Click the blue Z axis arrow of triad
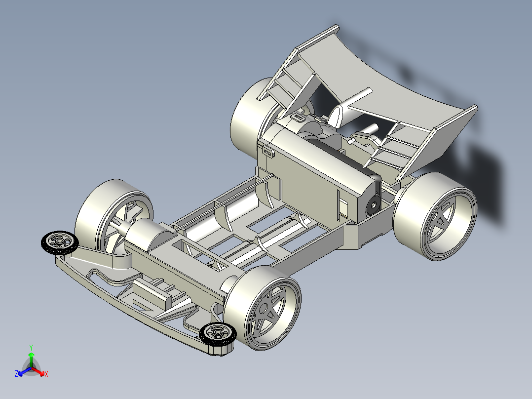Screen dimensions: 532x399 pos(23,372)
